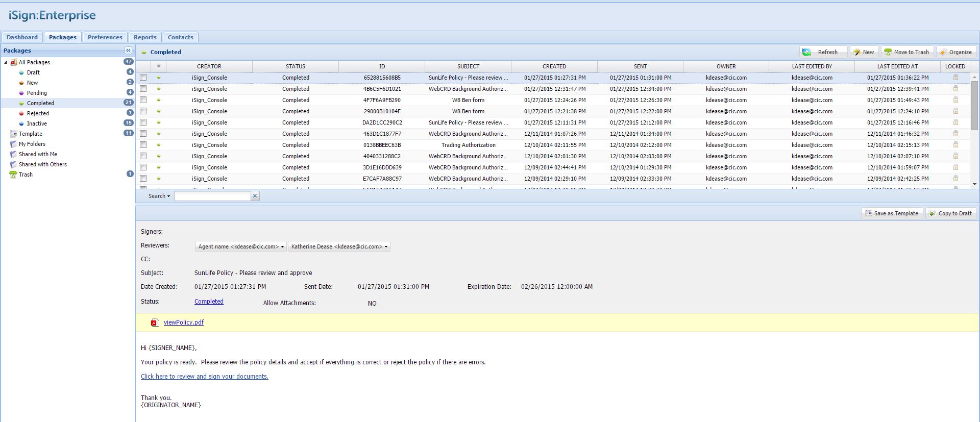980x422 pixels.
Task: Collapse the Packages side panel
Action: point(128,51)
